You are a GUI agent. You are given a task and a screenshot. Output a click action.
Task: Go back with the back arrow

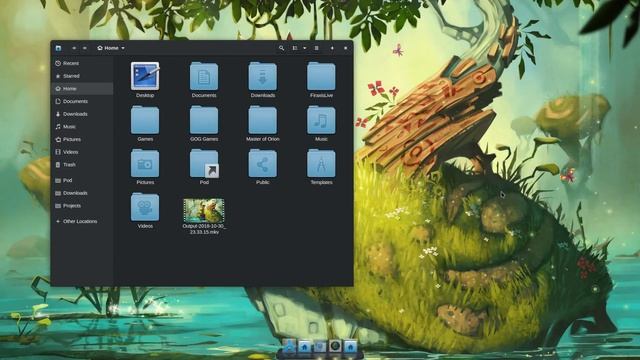point(74,48)
